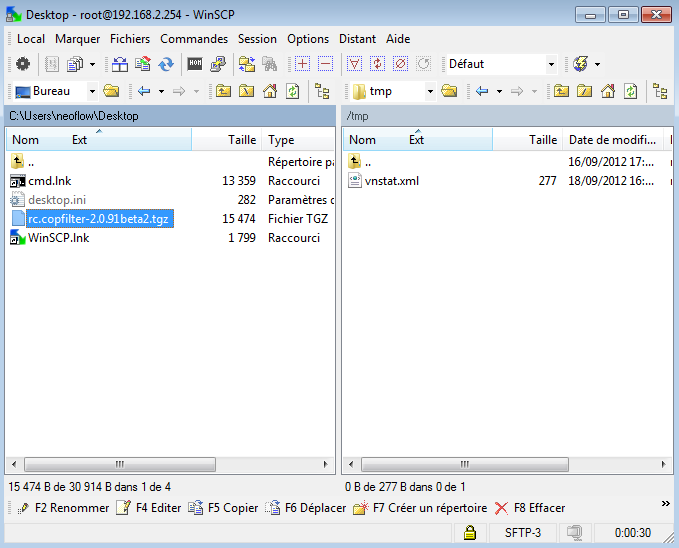Click the remote panel horizontal scrollbar
The height and width of the screenshot is (548, 679).
click(465, 464)
